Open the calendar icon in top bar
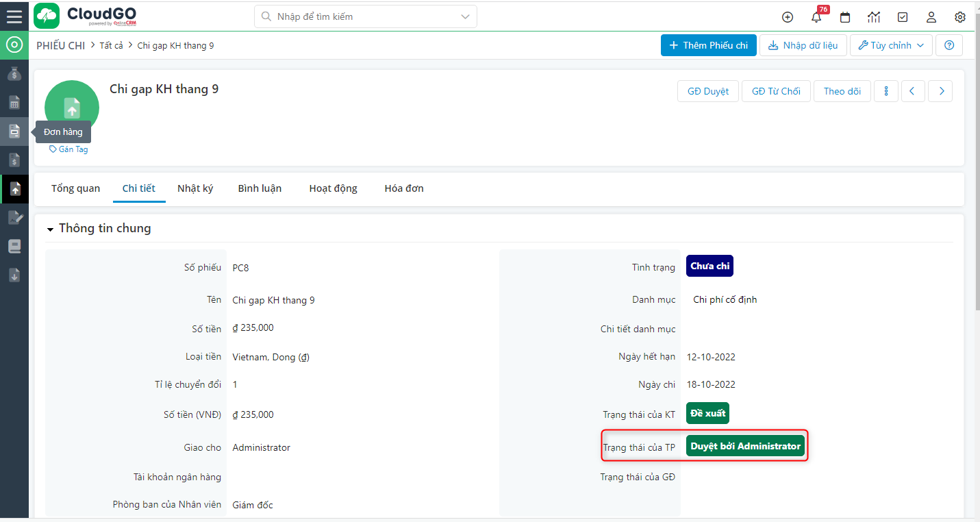Screen dimensions: 980x522 [x=844, y=17]
